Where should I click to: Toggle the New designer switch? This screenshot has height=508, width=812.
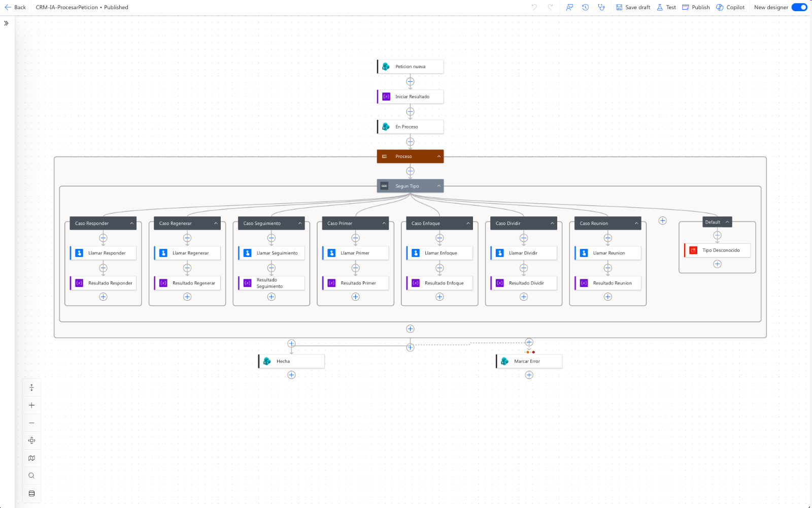pos(799,7)
